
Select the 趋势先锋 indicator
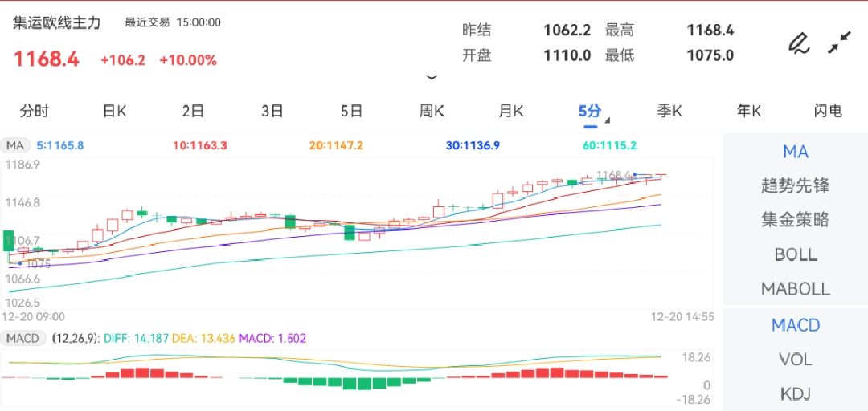(796, 185)
